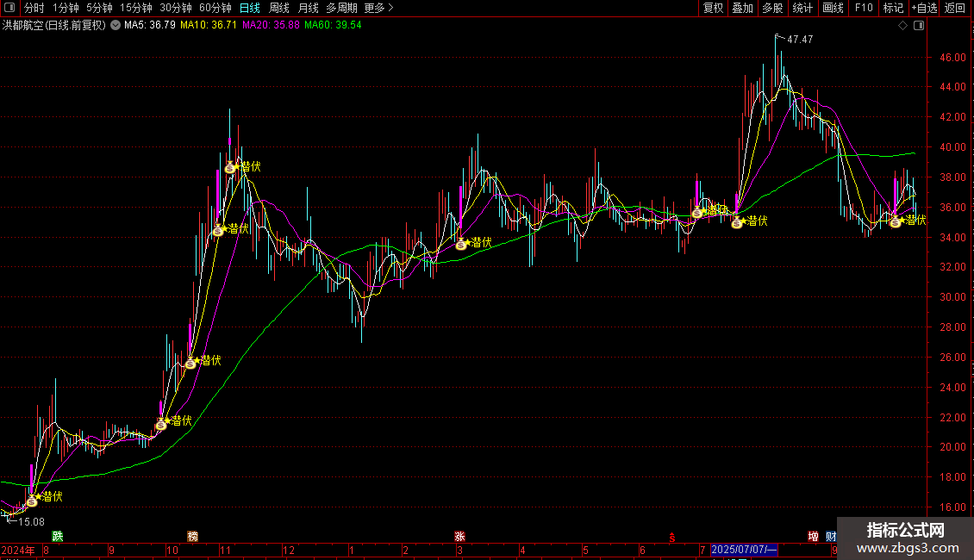Select the 日线 daily chart tab
The height and width of the screenshot is (560, 974).
pyautogui.click(x=250, y=8)
